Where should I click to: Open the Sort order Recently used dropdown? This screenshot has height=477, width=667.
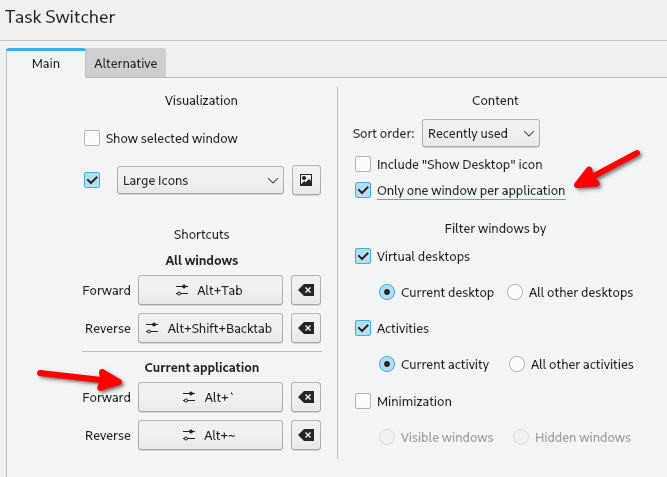(480, 133)
